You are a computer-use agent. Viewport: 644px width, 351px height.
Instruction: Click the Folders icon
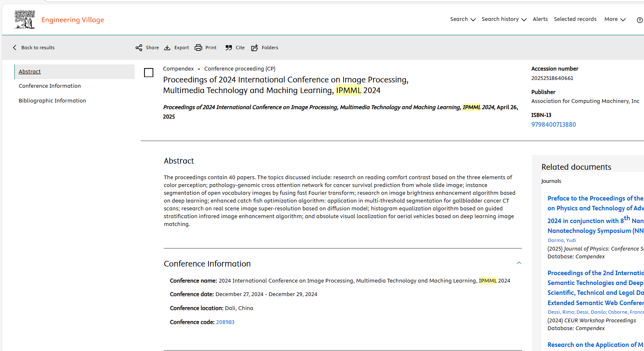[x=254, y=48]
